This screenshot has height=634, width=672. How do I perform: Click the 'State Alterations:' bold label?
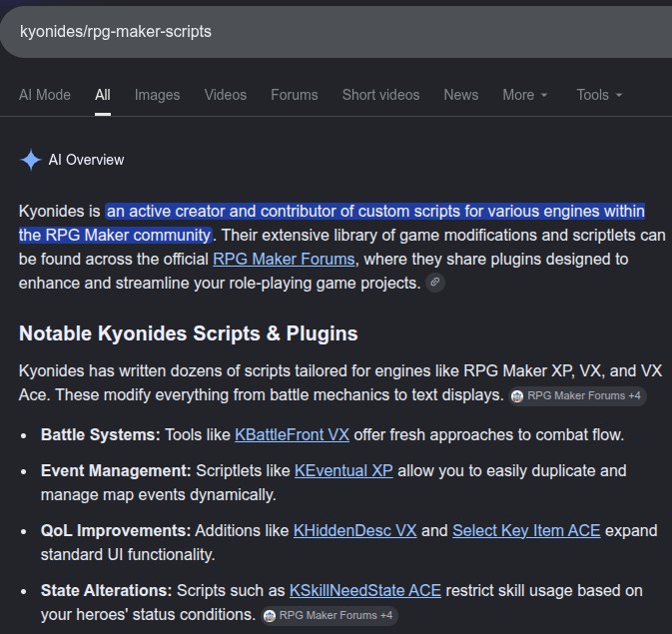point(106,591)
